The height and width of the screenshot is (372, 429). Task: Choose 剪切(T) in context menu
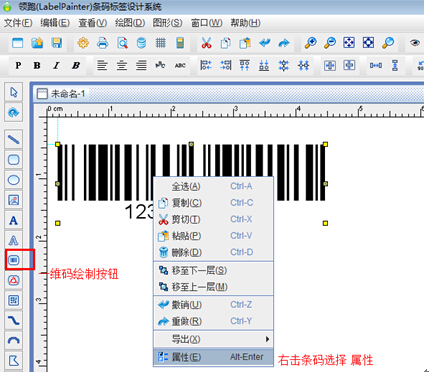(213, 219)
